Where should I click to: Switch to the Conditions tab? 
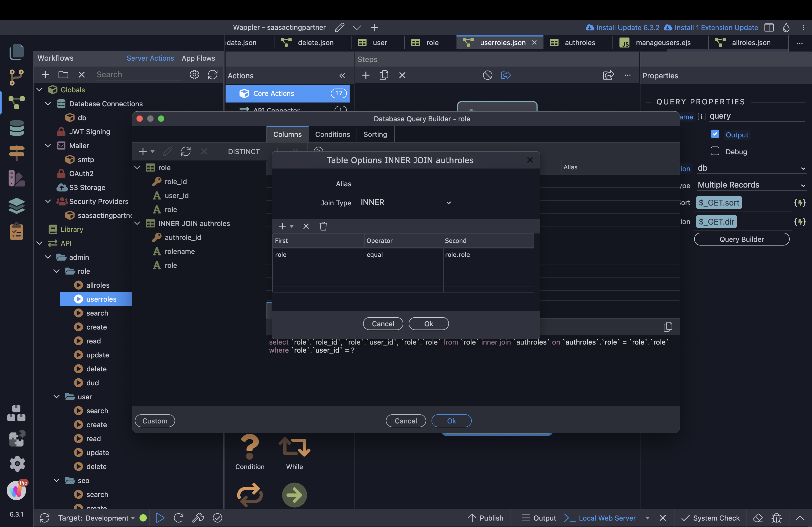tap(332, 134)
